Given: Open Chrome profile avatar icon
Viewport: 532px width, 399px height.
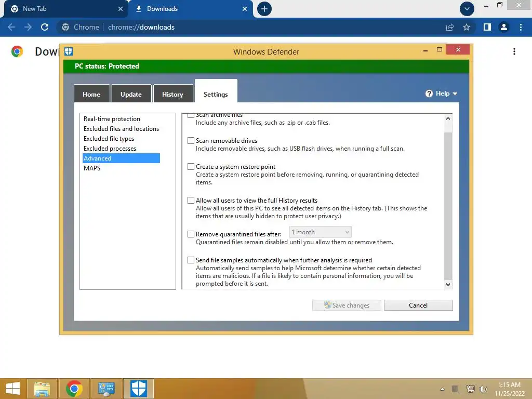Looking at the screenshot, I should click(504, 27).
